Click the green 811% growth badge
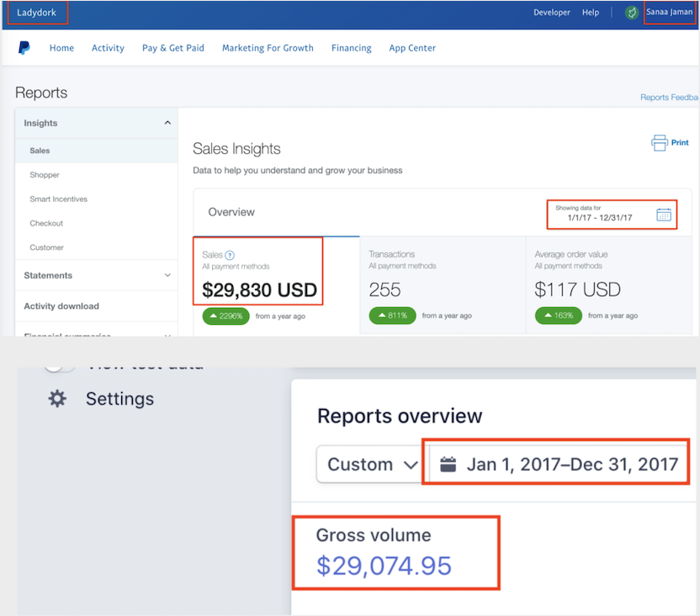 pos(392,316)
